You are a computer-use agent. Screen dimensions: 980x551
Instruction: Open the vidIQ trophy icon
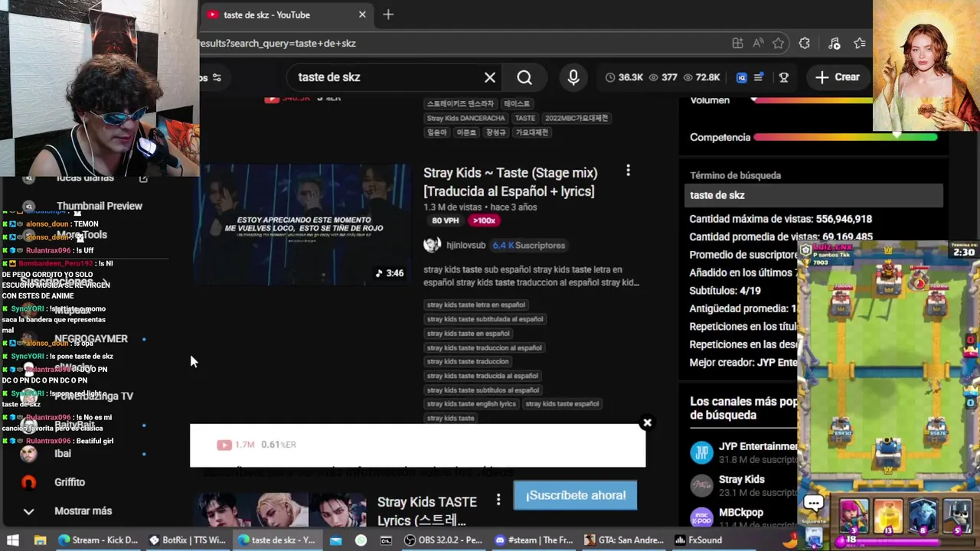[x=784, y=77]
